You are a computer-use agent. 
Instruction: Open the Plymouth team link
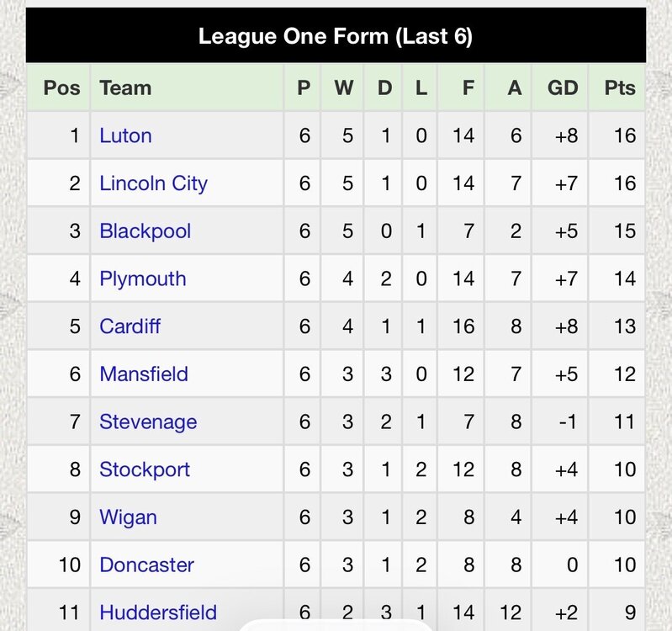click(x=143, y=279)
